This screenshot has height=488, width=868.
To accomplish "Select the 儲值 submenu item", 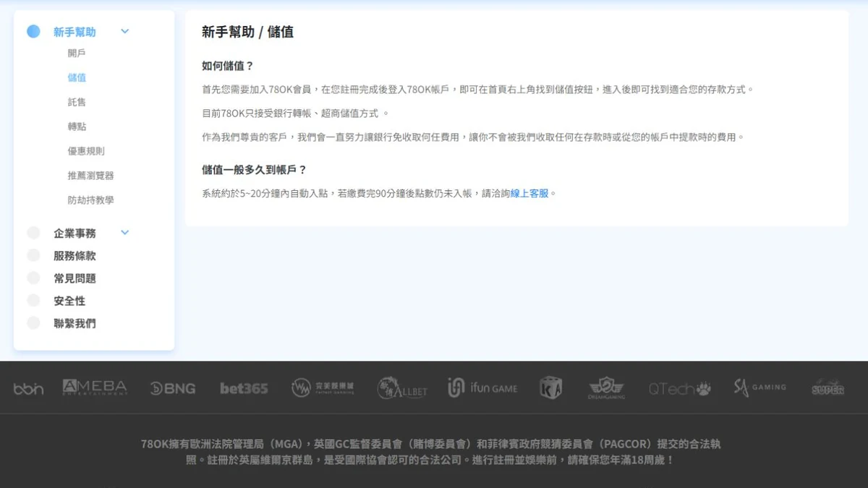I will [x=77, y=77].
